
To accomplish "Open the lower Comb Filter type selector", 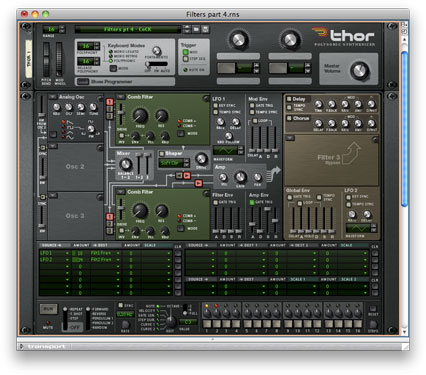I will 120,192.
